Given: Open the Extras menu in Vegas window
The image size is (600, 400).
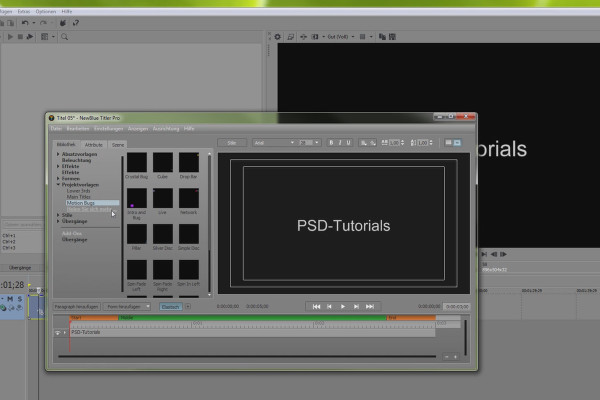Looking at the screenshot, I should [x=24, y=11].
